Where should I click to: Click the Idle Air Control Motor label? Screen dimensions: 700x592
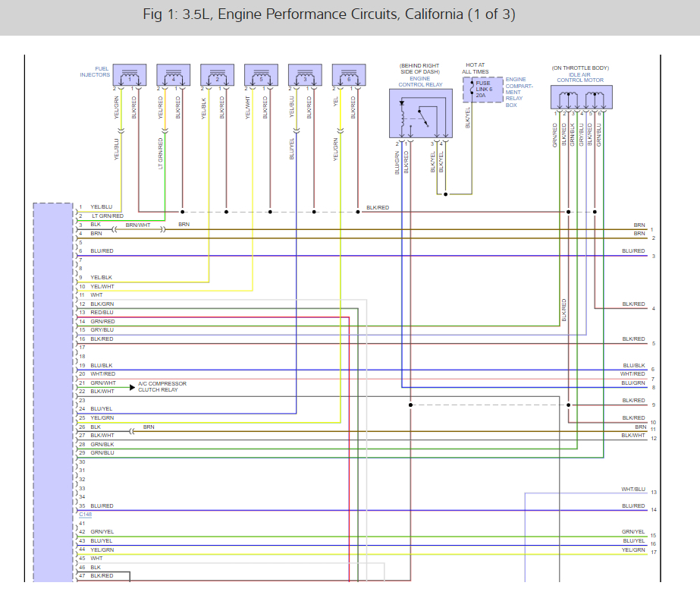point(580,77)
